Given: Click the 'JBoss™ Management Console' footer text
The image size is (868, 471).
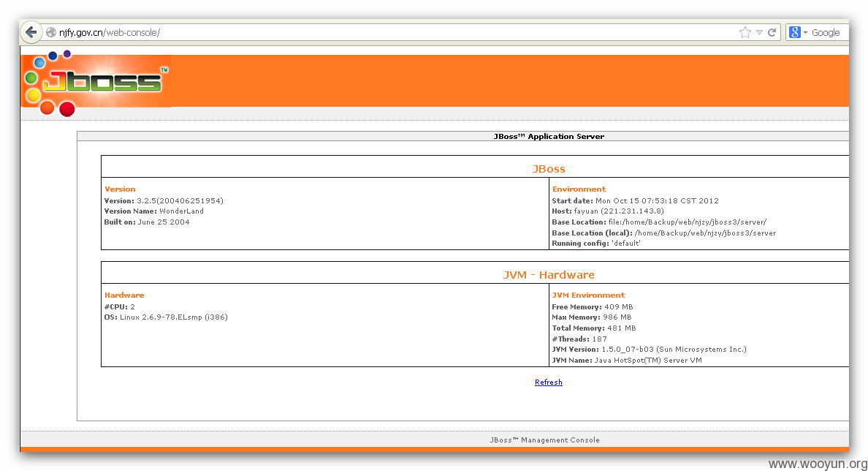Looking at the screenshot, I should click(545, 440).
